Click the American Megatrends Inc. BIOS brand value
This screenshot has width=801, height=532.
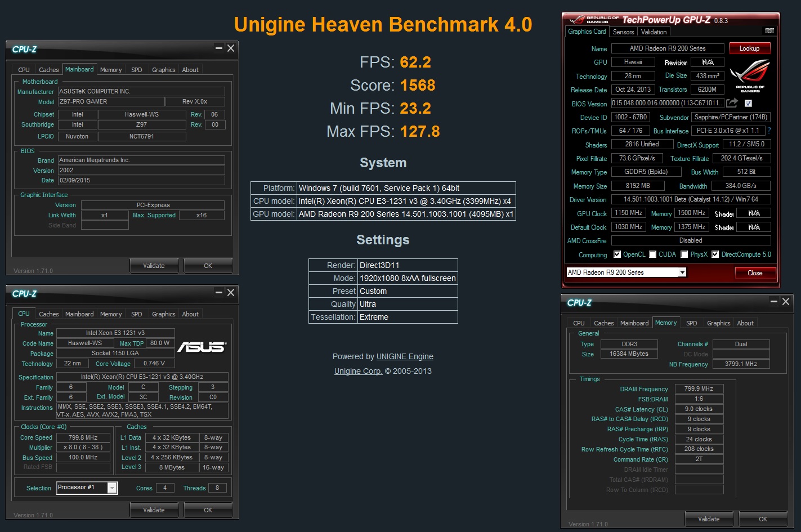click(141, 160)
